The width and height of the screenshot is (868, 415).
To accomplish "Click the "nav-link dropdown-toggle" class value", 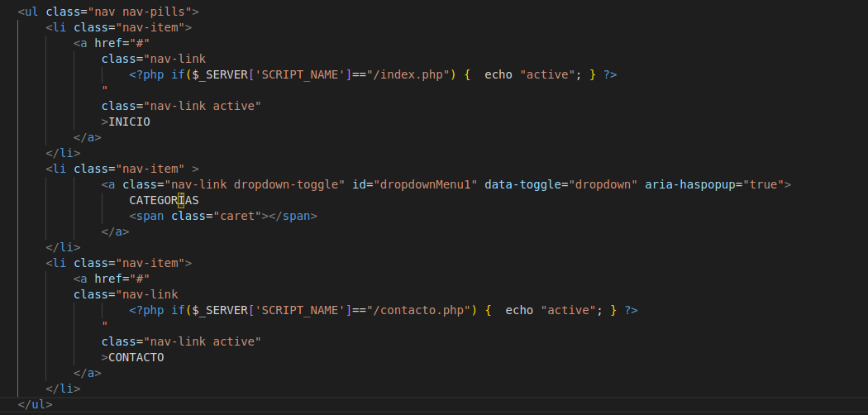I will [x=254, y=184].
